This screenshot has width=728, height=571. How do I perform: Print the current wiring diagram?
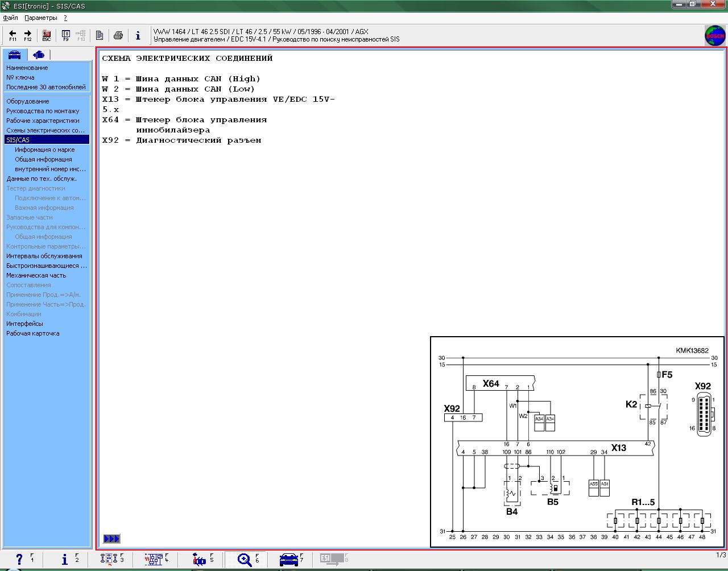click(118, 35)
